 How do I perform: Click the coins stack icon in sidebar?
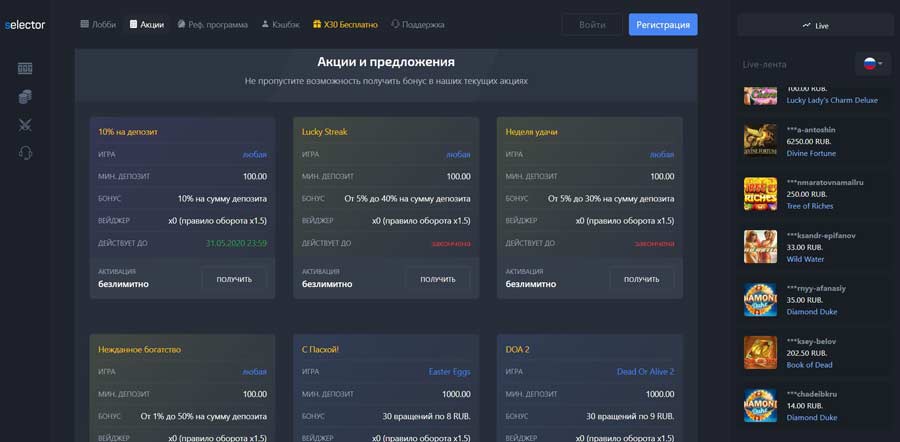coord(25,96)
